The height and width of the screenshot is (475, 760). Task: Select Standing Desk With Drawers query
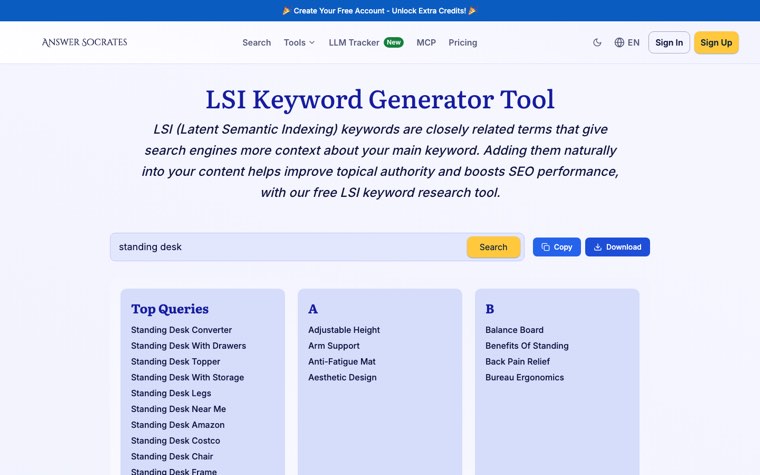click(189, 346)
